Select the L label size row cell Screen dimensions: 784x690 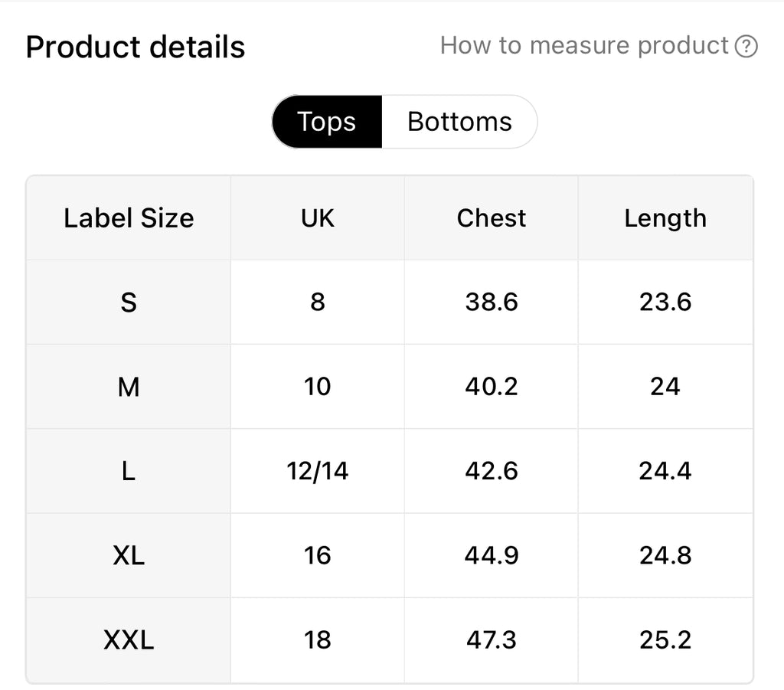pos(129,471)
